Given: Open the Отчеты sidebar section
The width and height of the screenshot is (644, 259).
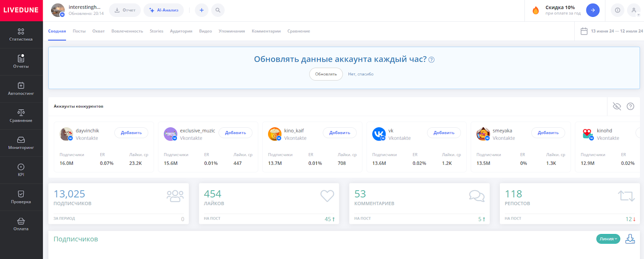Looking at the screenshot, I should tap(21, 62).
